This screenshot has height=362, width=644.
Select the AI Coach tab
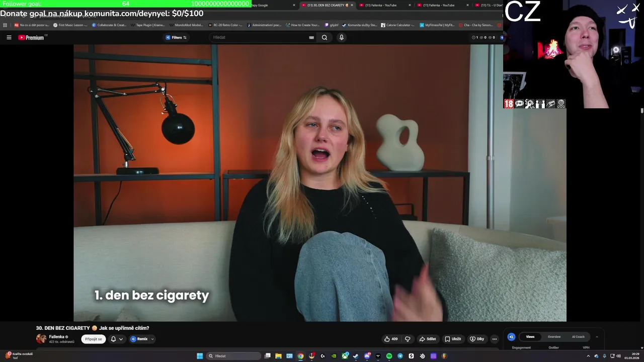click(578, 337)
